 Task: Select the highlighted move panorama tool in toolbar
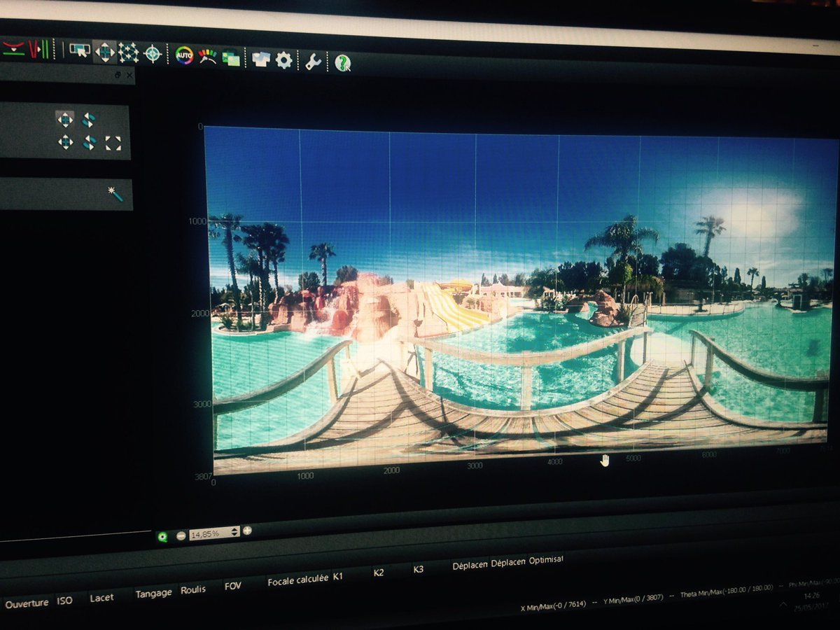point(104,52)
